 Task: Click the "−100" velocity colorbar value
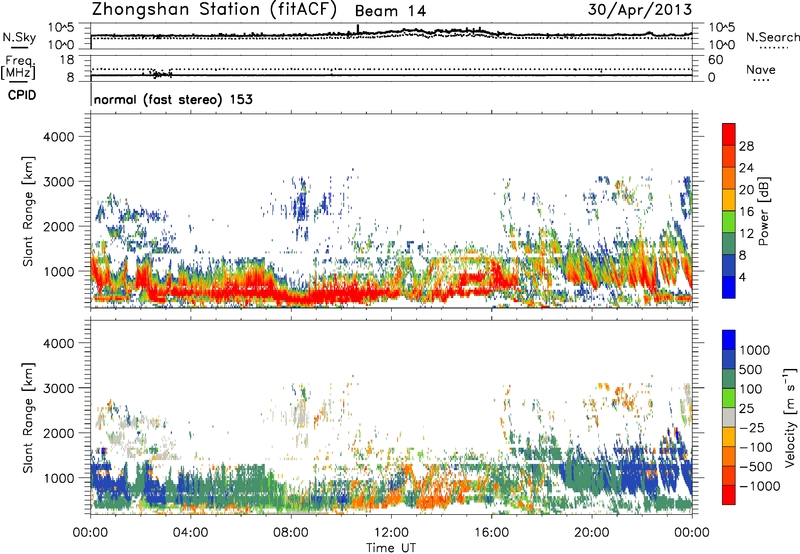coord(756,447)
